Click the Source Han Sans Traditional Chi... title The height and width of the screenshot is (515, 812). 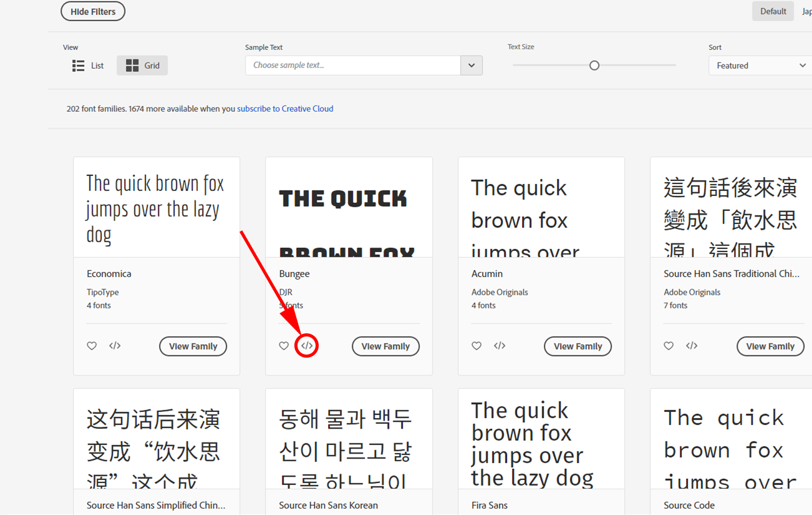(x=732, y=274)
